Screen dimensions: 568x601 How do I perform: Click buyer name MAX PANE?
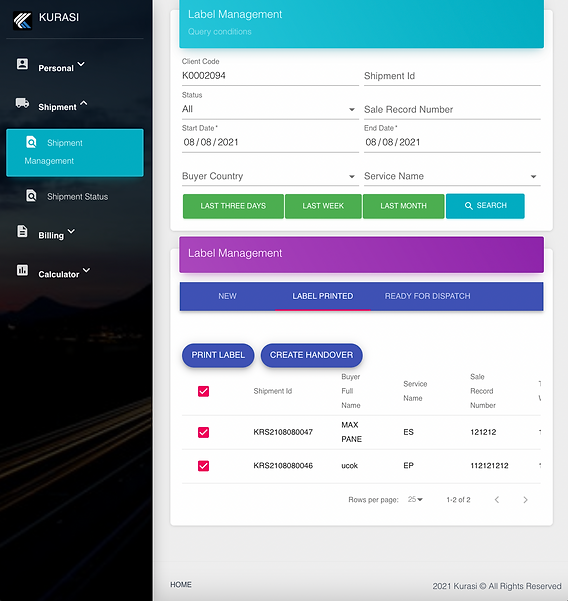click(x=351, y=432)
